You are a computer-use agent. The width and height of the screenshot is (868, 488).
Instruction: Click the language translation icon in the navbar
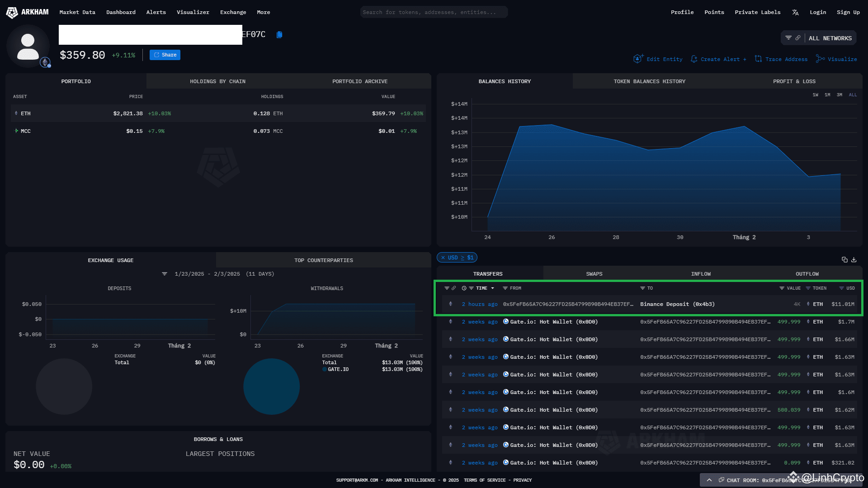coord(795,12)
